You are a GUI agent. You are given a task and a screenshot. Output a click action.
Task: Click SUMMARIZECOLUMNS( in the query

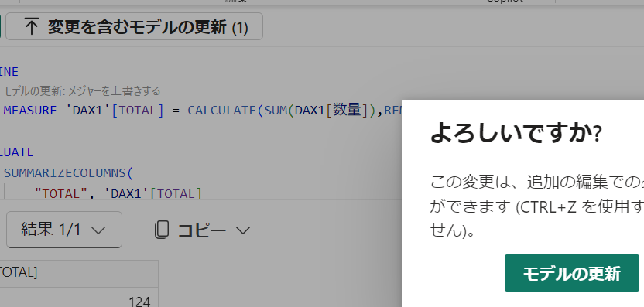[69, 172]
